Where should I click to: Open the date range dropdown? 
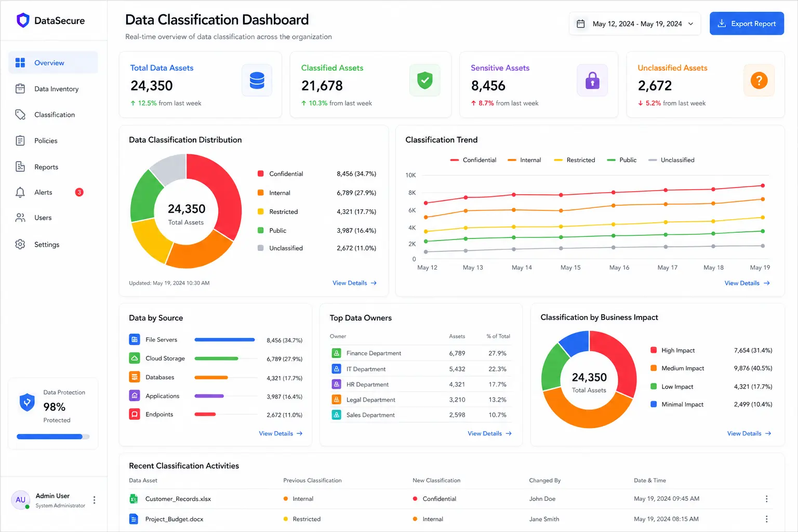(635, 24)
